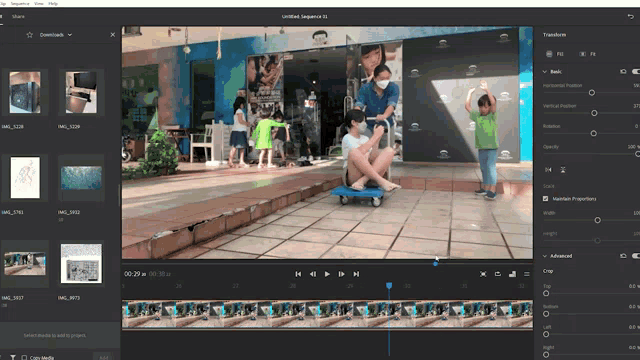The image size is (640, 360).
Task: Close the media browser panel
Action: coord(113,35)
